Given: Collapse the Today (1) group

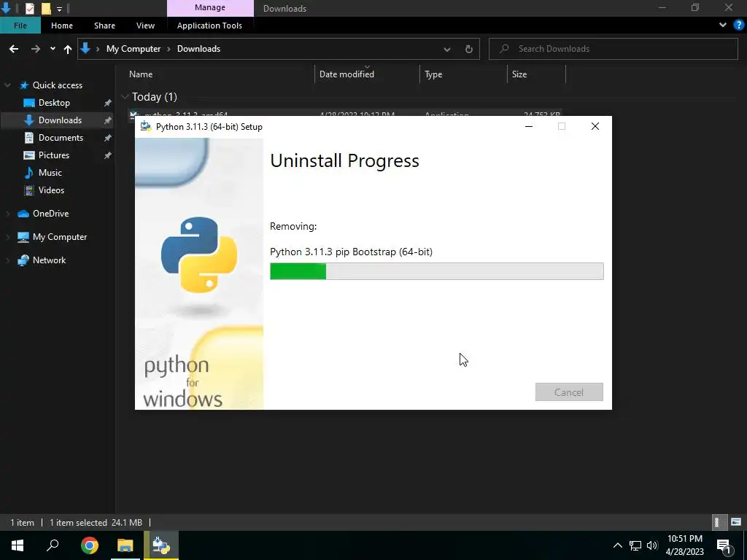Looking at the screenshot, I should 125,97.
